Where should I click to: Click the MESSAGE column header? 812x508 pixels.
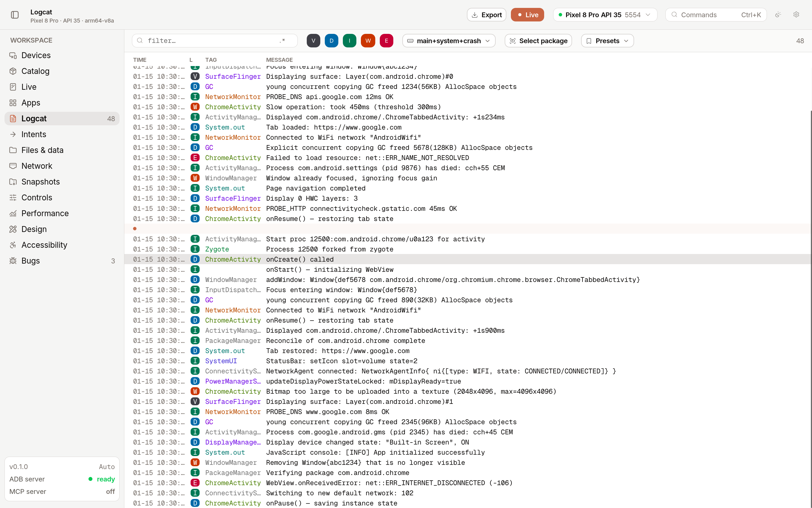point(279,60)
